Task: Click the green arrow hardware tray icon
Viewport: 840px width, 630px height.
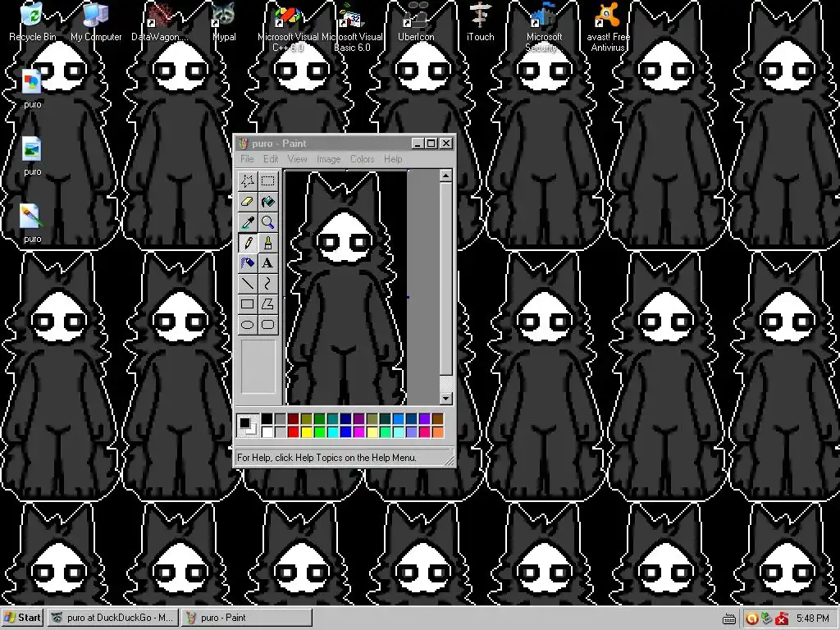Action: (x=766, y=619)
